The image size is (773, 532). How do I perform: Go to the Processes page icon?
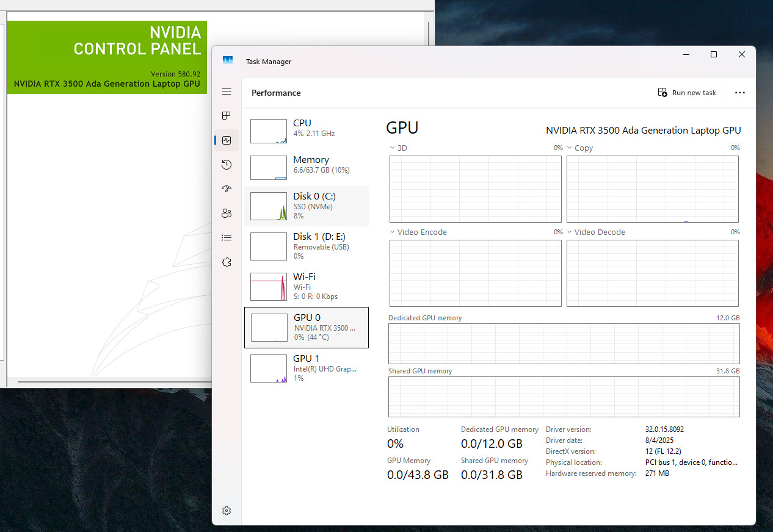227,116
